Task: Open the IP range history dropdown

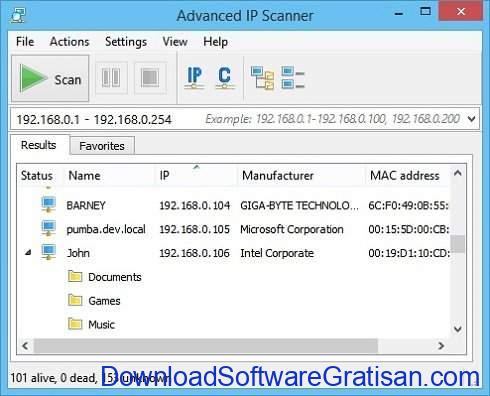Action: click(x=471, y=119)
